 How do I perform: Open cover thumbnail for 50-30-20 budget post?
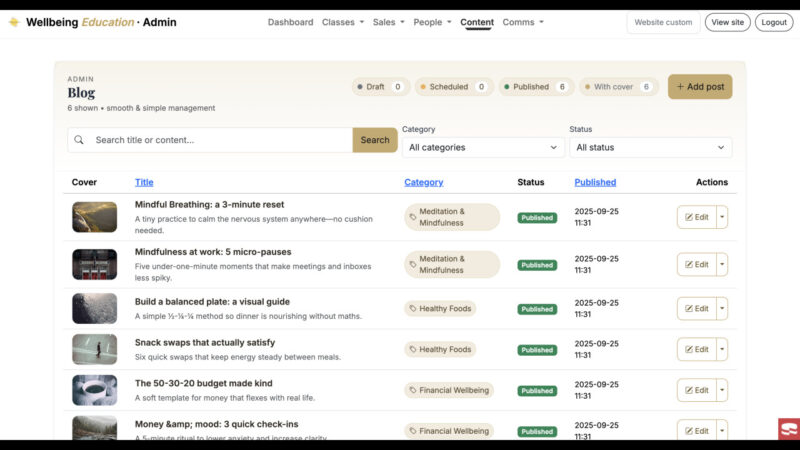(x=94, y=390)
